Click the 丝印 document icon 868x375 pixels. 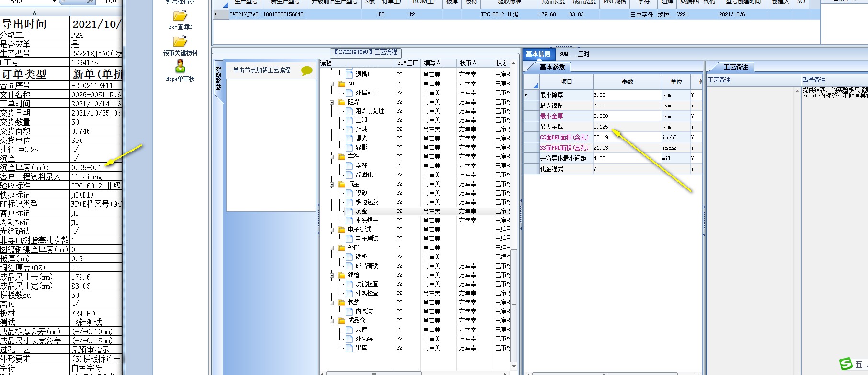pyautogui.click(x=349, y=120)
